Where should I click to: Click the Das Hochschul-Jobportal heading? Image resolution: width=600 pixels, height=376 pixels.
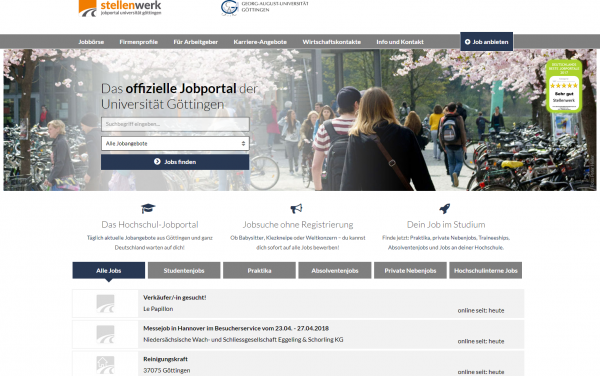150,225
